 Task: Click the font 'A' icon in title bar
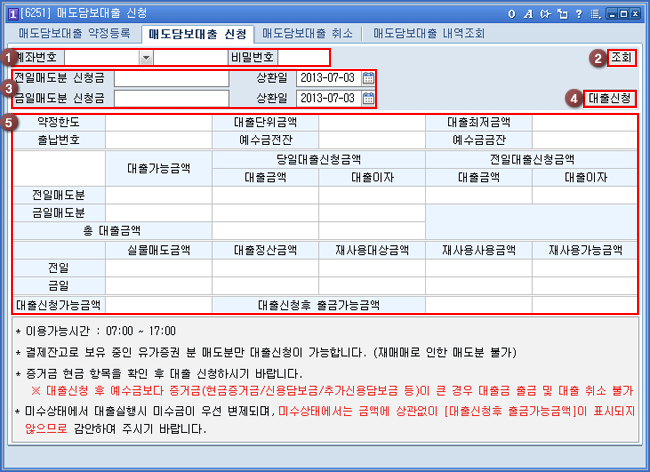point(527,13)
